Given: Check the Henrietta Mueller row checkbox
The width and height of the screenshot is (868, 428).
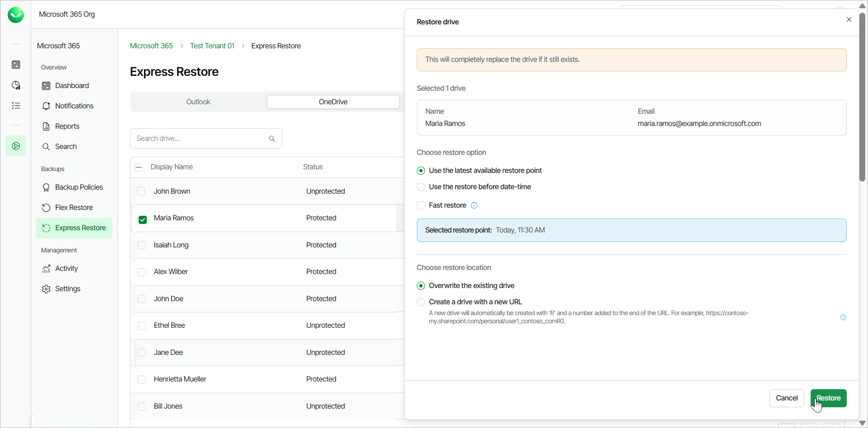Looking at the screenshot, I should pyautogui.click(x=142, y=380).
